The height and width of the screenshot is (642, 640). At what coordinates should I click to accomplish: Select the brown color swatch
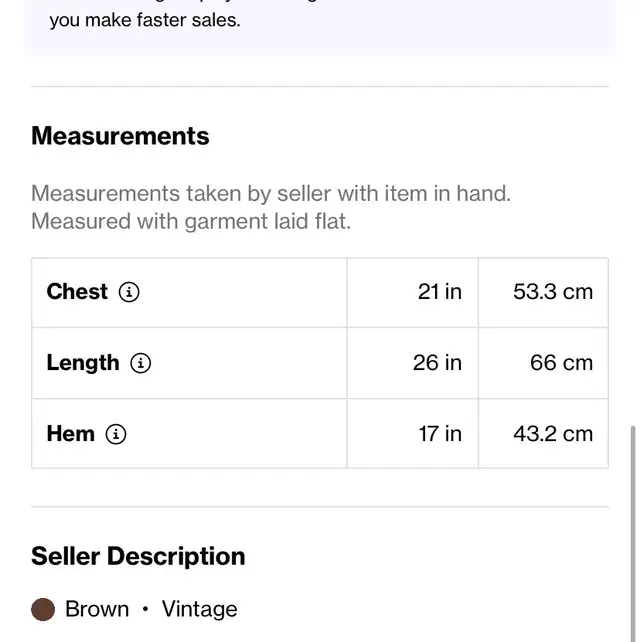coord(43,609)
